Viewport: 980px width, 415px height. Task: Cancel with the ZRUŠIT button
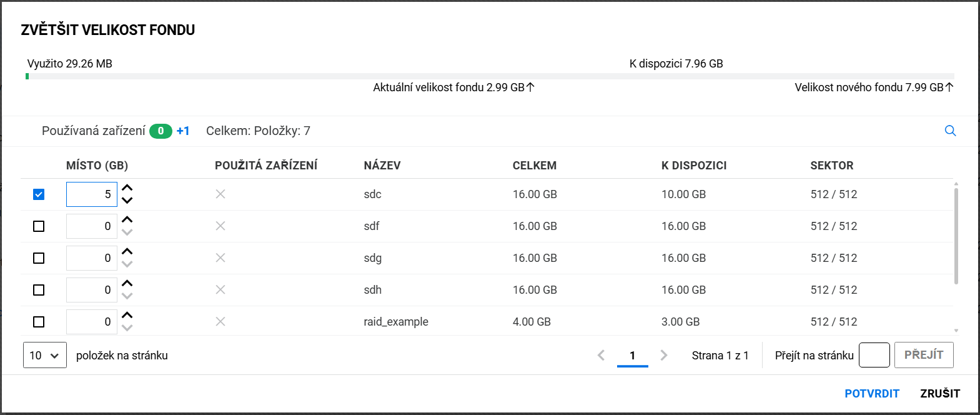point(940,393)
